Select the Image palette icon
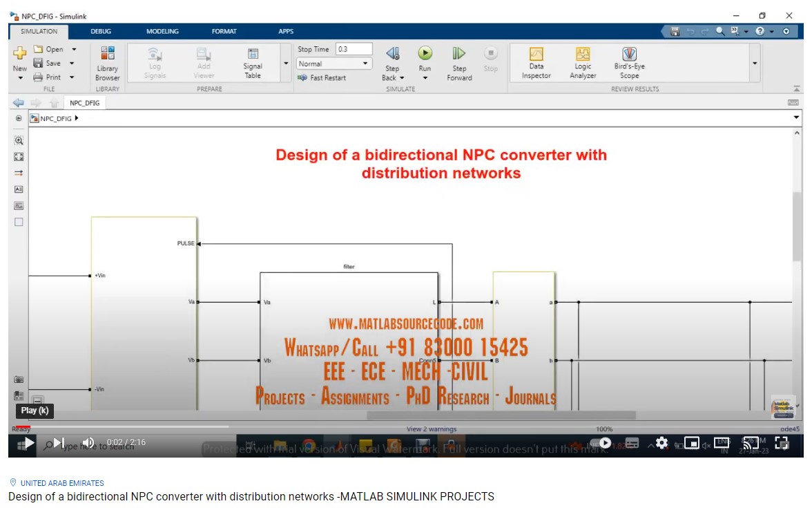The image size is (812, 508). pos(19,206)
